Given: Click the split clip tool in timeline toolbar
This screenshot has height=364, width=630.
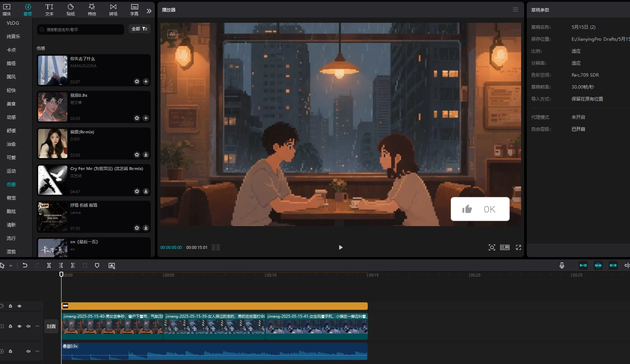Looking at the screenshot, I should (49, 265).
